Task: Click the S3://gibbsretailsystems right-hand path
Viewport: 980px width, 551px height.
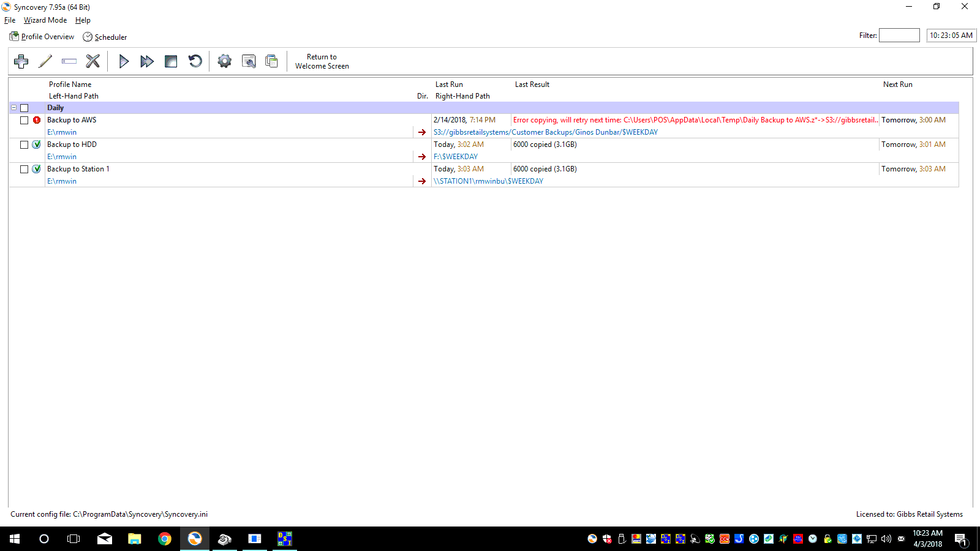Action: point(546,132)
